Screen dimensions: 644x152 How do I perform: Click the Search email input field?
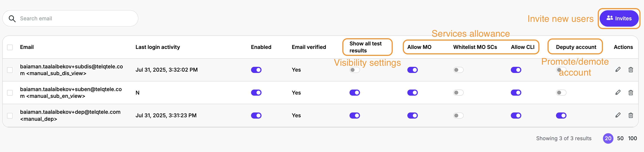point(75,19)
